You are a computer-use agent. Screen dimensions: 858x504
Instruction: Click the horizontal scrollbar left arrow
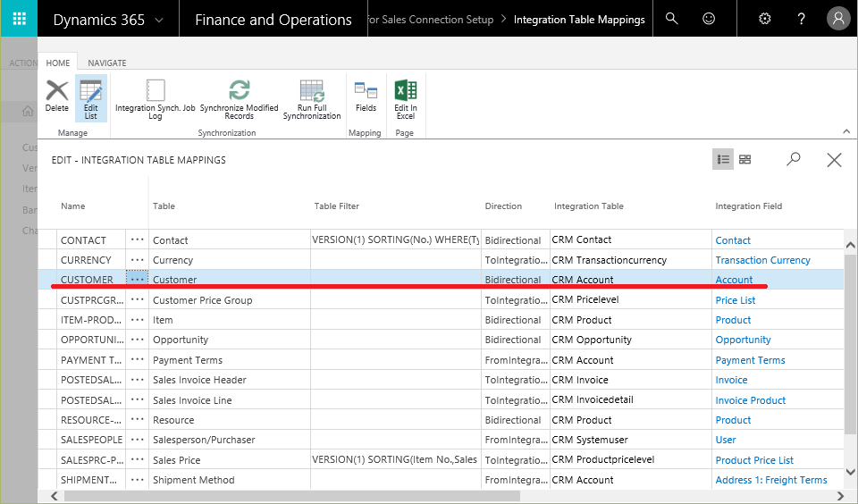[55, 496]
